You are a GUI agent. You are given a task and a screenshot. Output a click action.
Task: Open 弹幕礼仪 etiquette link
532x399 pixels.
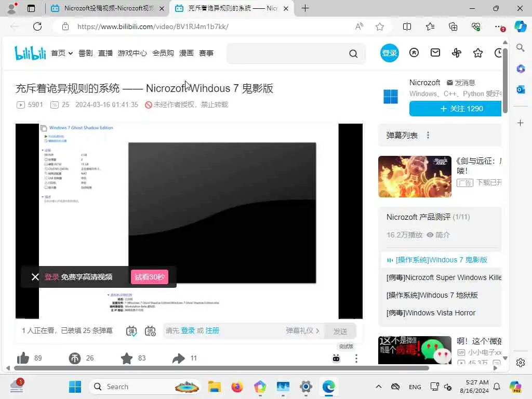(x=303, y=330)
